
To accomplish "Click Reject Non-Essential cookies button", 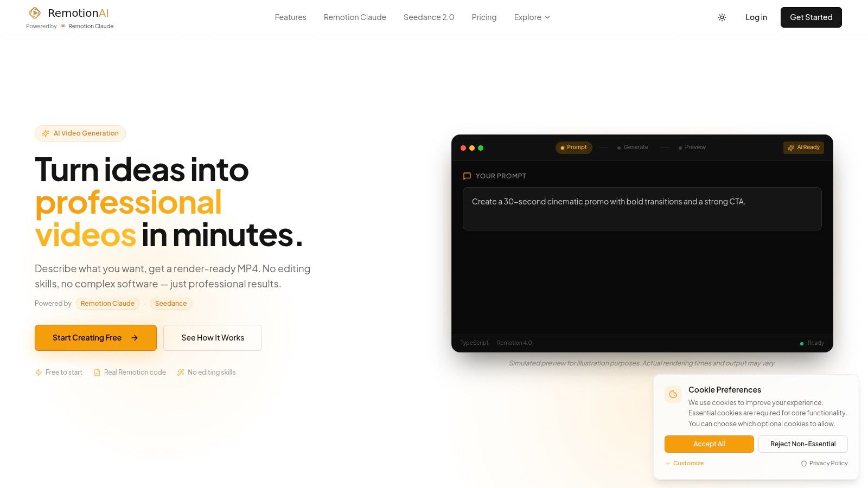I will 803,444.
